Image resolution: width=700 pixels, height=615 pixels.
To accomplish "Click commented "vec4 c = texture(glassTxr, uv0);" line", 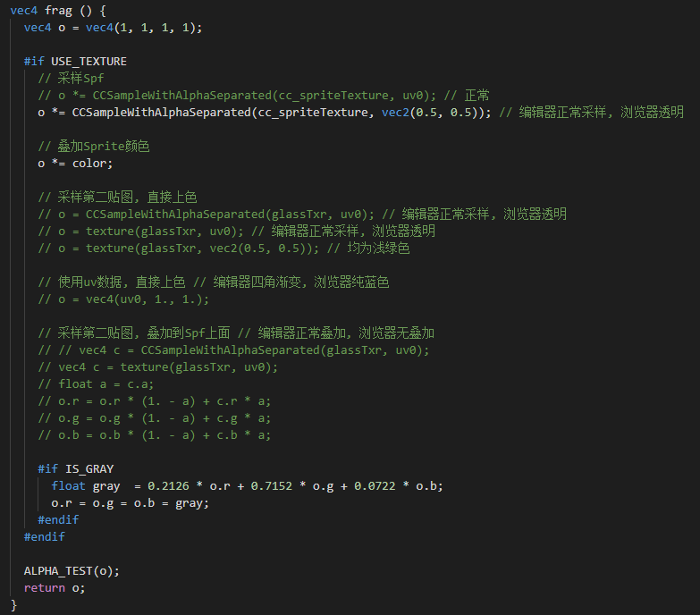I will point(157,367).
